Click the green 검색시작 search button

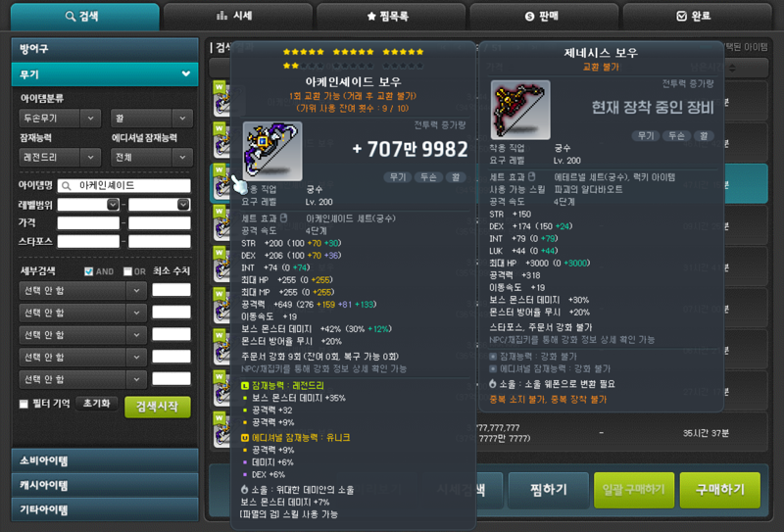point(158,407)
